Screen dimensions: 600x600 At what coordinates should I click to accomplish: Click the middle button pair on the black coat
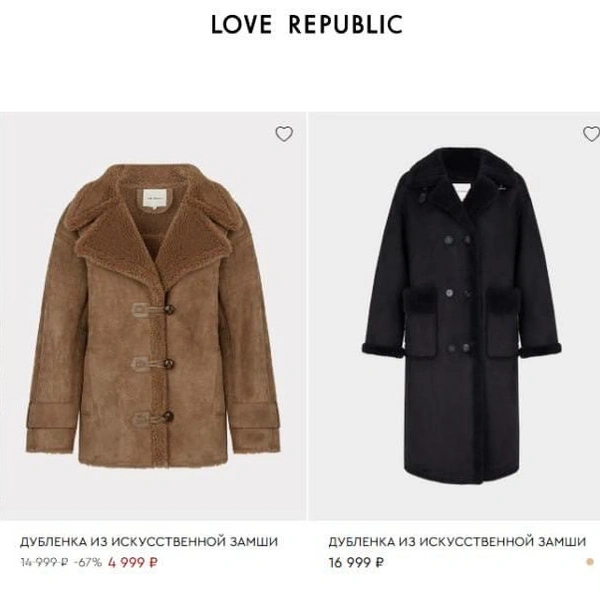(x=458, y=293)
